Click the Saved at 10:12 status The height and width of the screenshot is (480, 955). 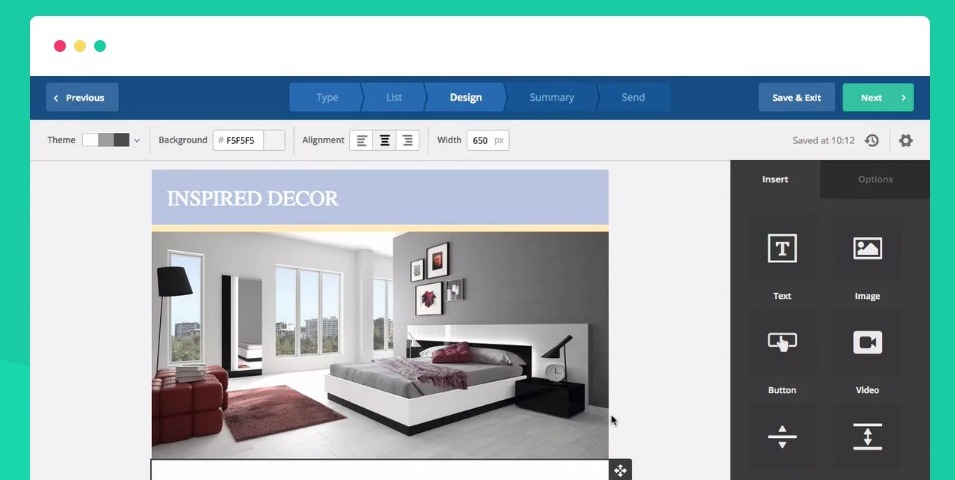point(823,141)
